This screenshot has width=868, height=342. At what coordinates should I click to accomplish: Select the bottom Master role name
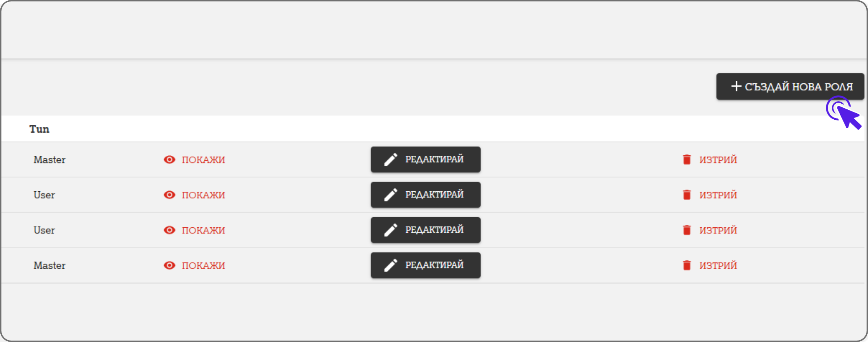coord(49,265)
